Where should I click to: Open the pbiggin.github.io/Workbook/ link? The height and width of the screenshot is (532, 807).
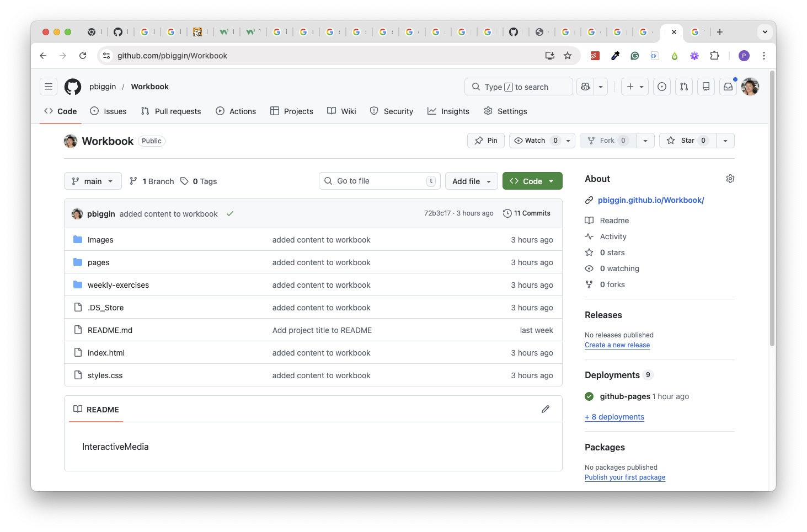(651, 200)
